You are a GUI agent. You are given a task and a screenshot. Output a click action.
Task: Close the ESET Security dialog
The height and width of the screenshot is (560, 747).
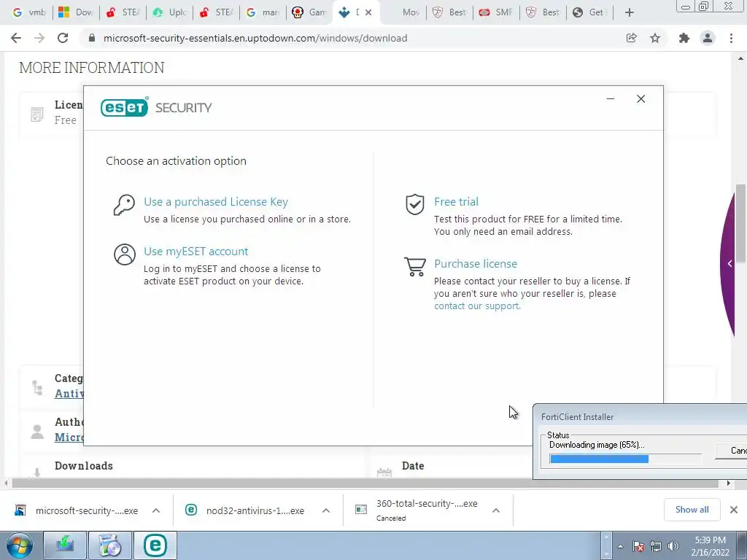(x=640, y=99)
